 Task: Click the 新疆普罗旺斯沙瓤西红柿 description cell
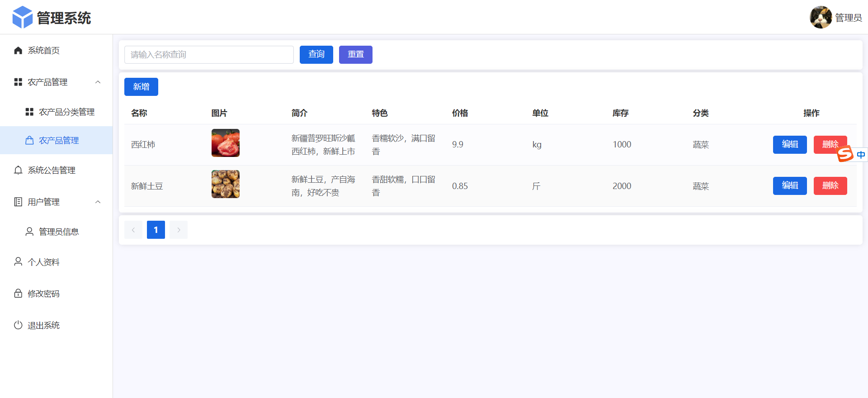coord(323,145)
